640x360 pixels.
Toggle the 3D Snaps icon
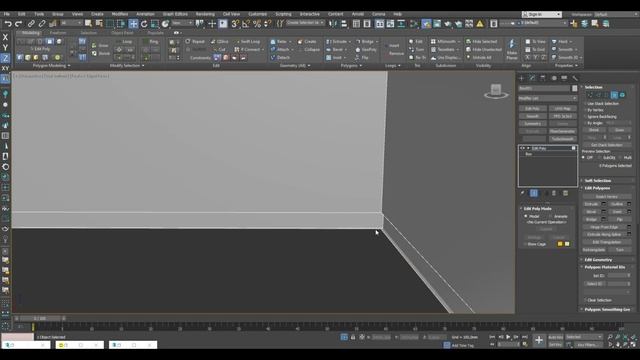(235, 24)
